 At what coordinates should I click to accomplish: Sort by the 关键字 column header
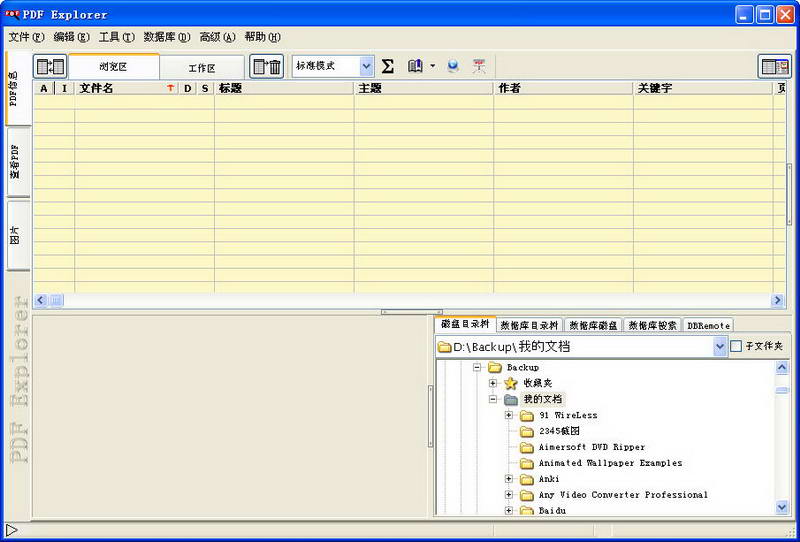704,88
